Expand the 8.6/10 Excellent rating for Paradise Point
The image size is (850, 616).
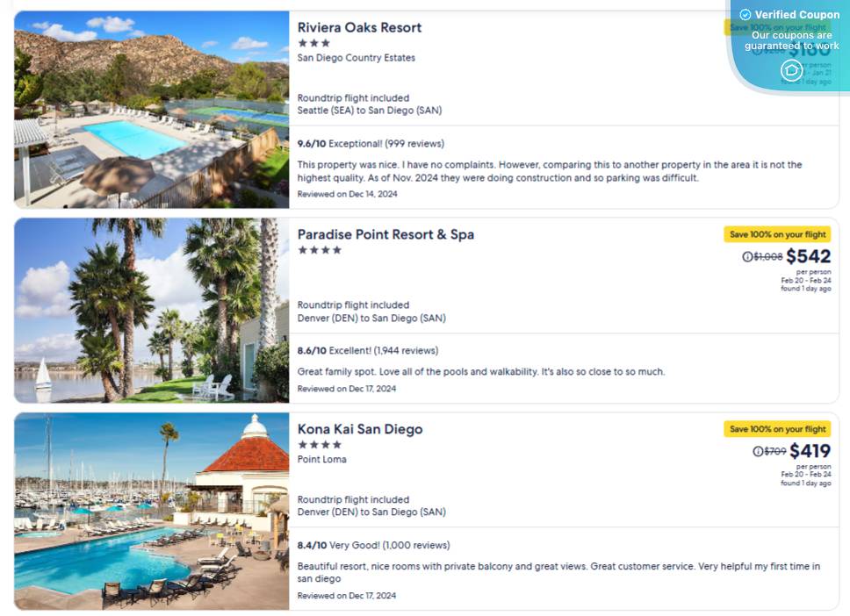(x=368, y=350)
